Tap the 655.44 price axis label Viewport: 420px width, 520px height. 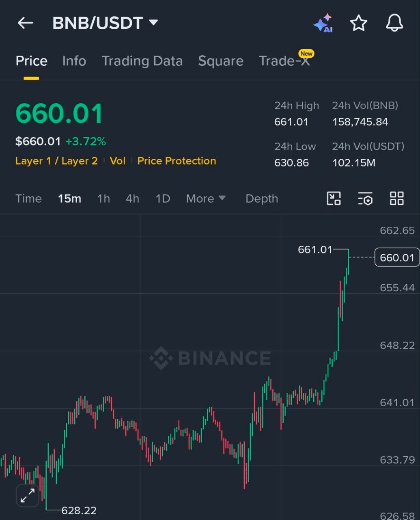click(397, 288)
